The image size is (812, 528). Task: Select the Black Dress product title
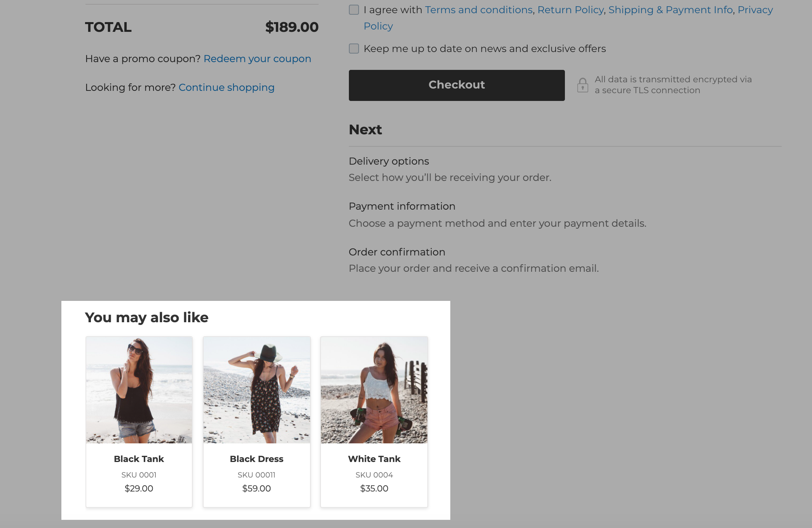(256, 459)
